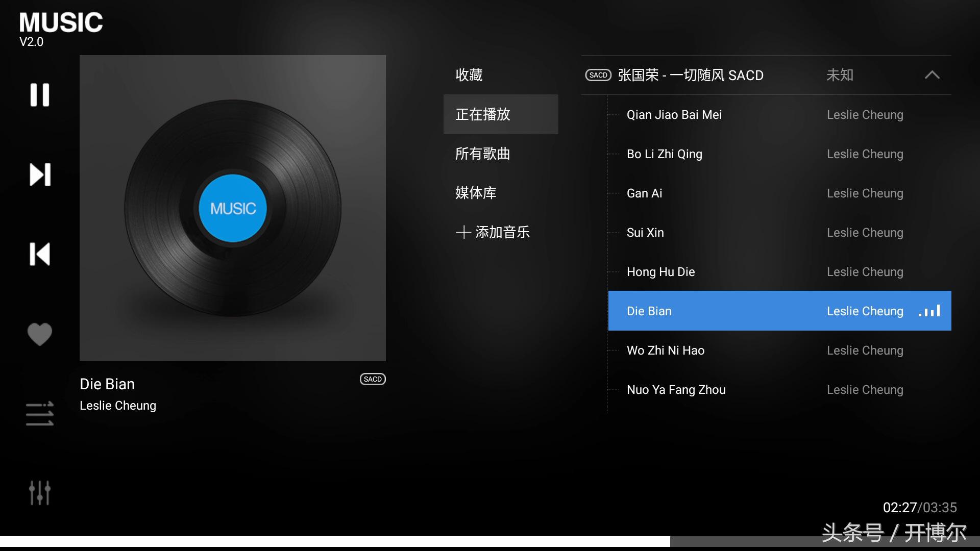Open 所有歌曲 all songs list
The image size is (980, 551).
(x=482, y=154)
